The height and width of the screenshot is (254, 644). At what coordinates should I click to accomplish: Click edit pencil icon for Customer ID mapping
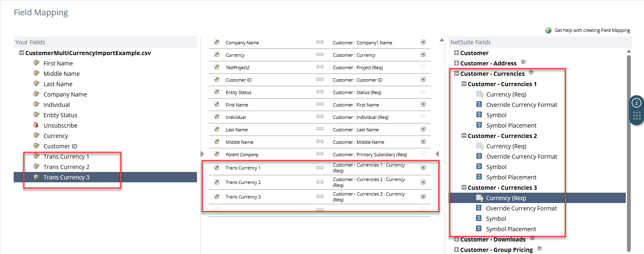pyautogui.click(x=216, y=80)
